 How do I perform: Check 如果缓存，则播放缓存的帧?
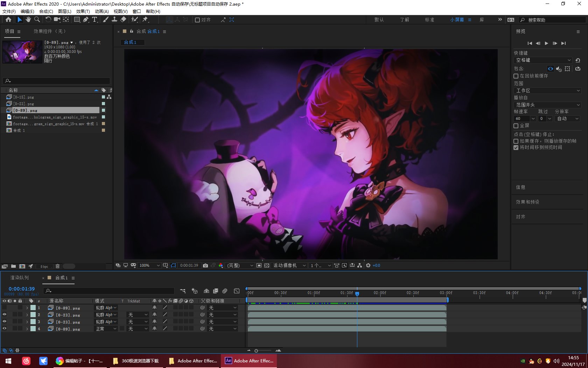pyautogui.click(x=516, y=141)
